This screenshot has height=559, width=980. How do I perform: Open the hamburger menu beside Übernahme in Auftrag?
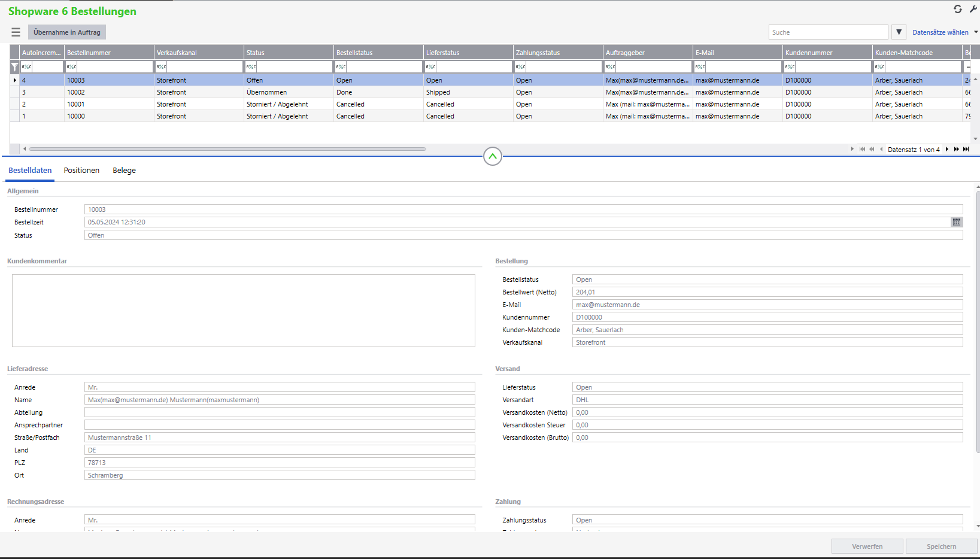(x=16, y=32)
